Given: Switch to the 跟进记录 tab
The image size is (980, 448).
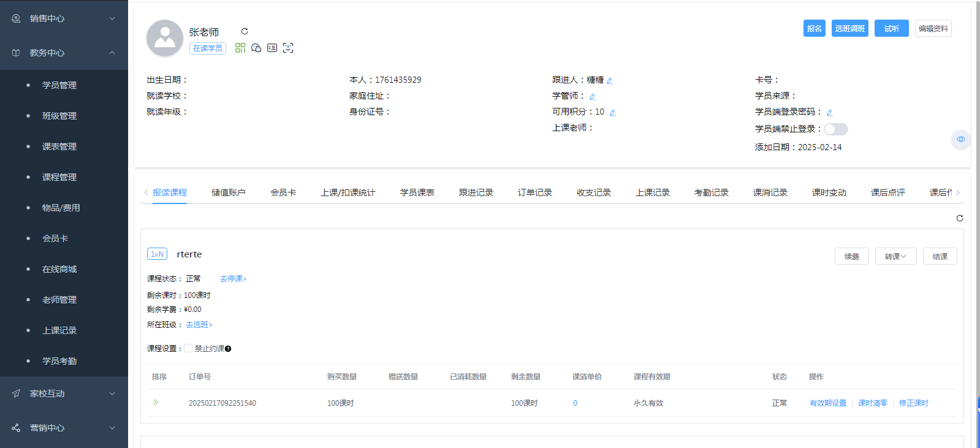Looking at the screenshot, I should (476, 192).
